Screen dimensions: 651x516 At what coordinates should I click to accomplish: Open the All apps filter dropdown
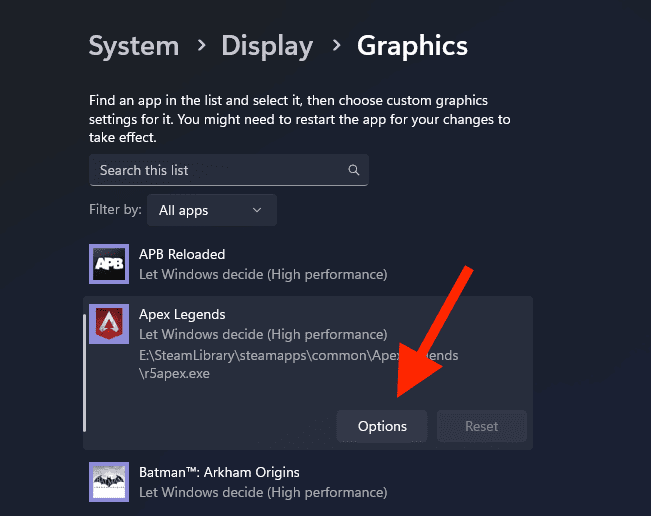pos(211,210)
